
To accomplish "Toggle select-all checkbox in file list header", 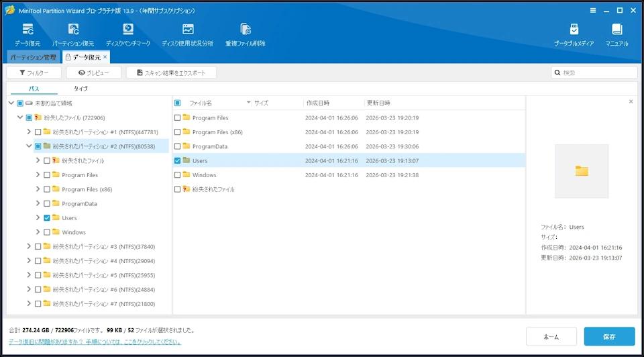I will (x=177, y=103).
